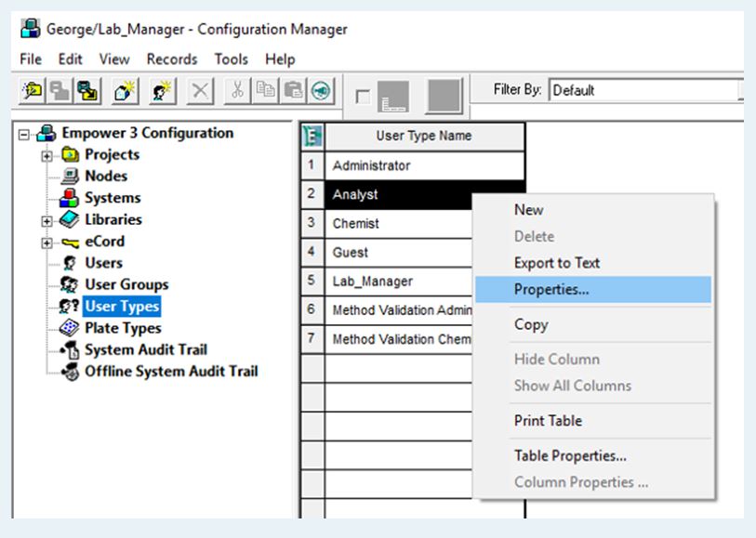Choose Properties... in the context menu
The image size is (756, 538).
click(x=593, y=290)
